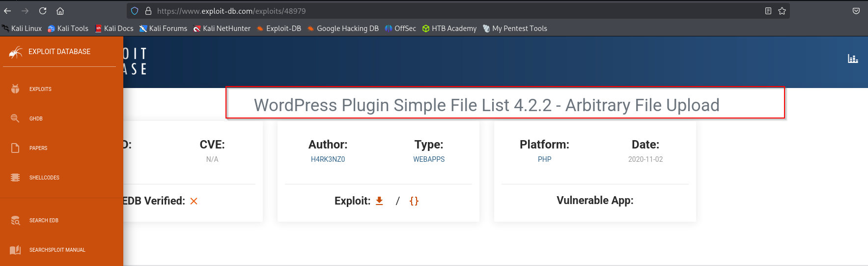Image resolution: width=868 pixels, height=266 pixels.
Task: Reload the current page
Action: point(43,11)
